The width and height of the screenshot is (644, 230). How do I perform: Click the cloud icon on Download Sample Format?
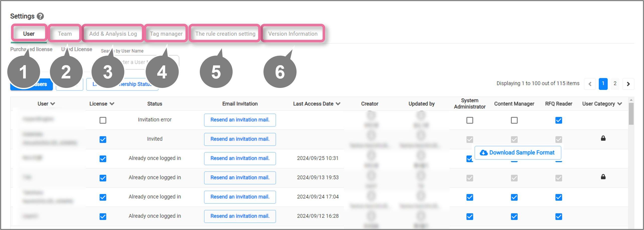coord(484,153)
